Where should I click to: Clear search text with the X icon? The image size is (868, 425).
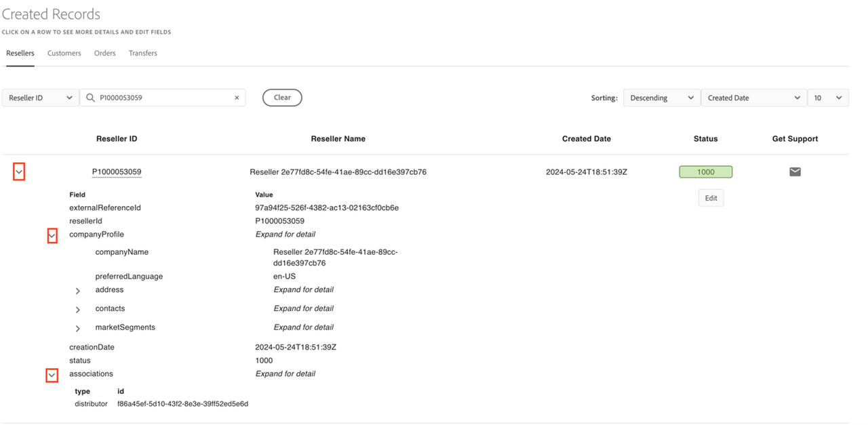237,98
